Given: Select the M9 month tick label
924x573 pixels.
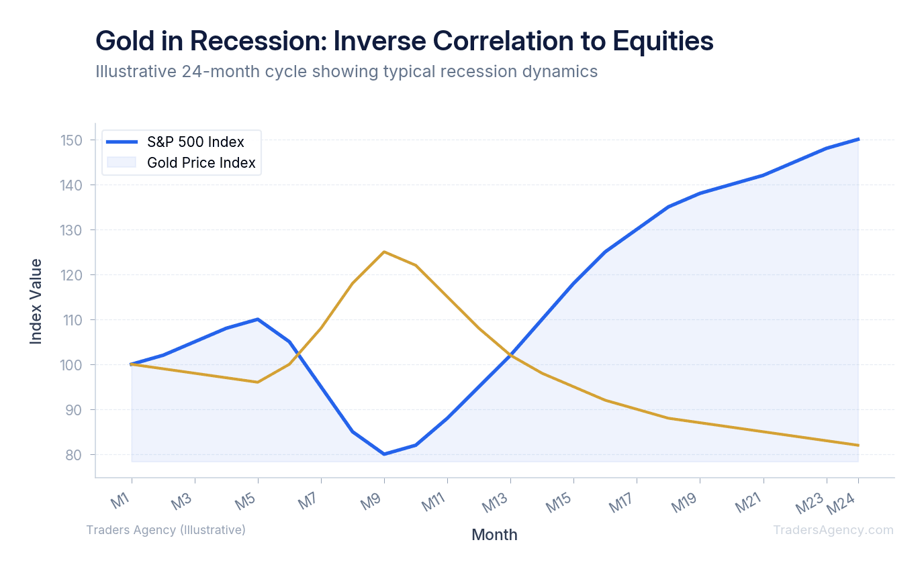Looking at the screenshot, I should pyautogui.click(x=373, y=501).
